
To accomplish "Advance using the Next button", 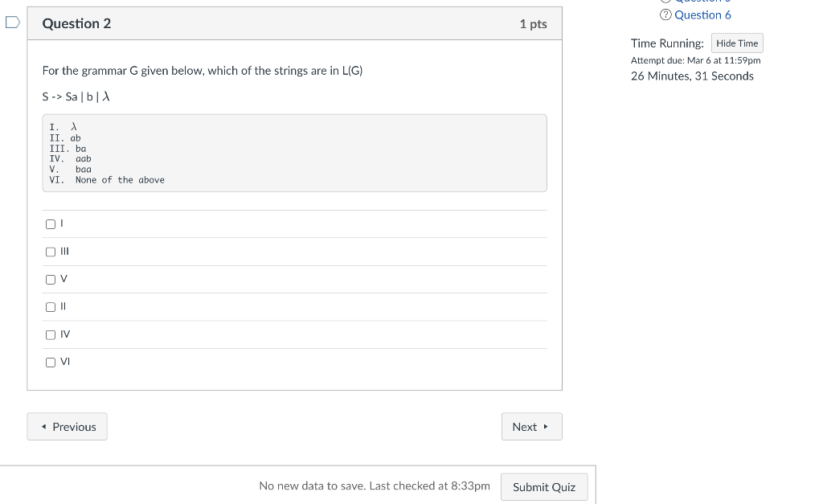I will tap(531, 427).
